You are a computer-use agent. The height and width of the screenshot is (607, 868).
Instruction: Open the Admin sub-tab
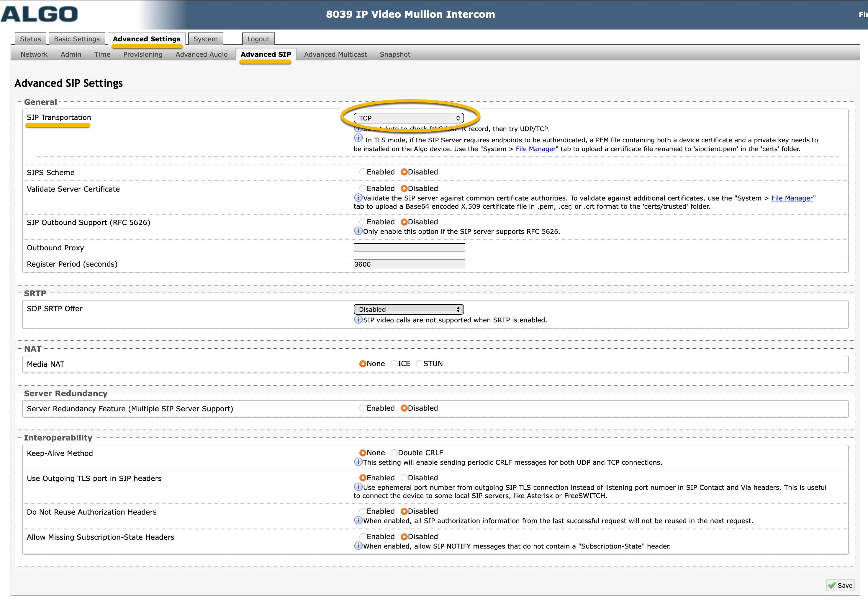71,54
